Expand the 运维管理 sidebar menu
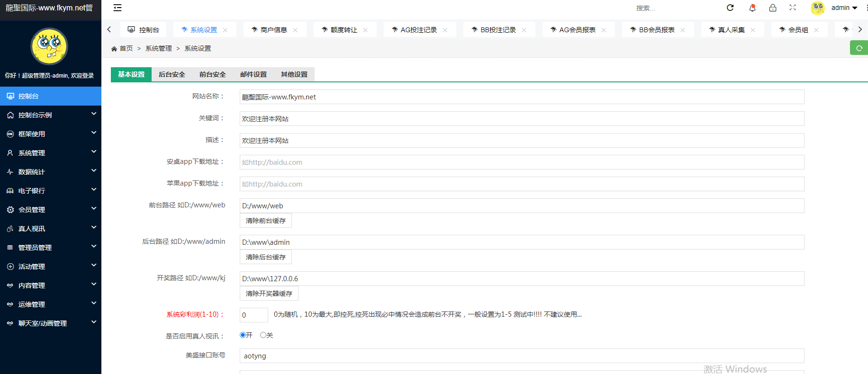 (51, 304)
